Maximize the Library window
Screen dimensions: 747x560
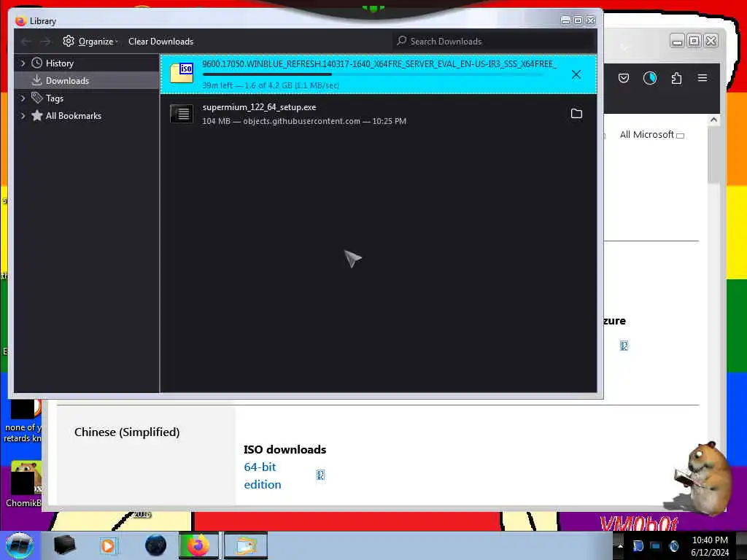[x=578, y=20]
